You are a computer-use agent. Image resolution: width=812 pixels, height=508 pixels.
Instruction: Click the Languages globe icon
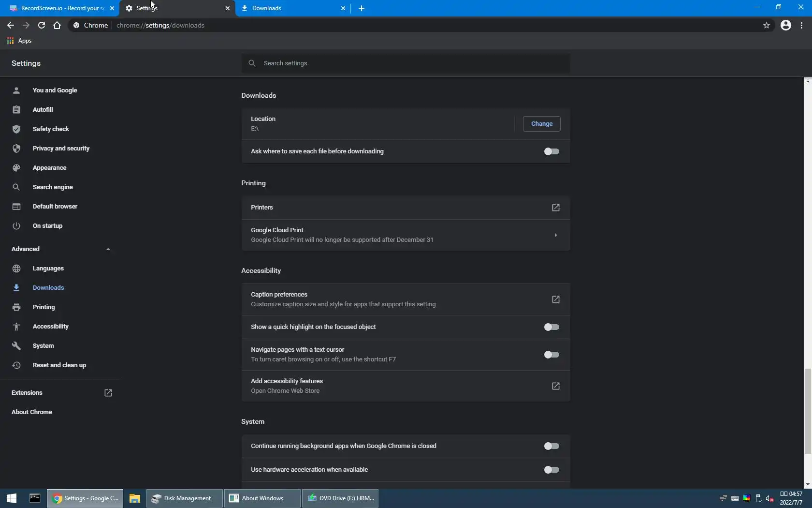(16, 269)
